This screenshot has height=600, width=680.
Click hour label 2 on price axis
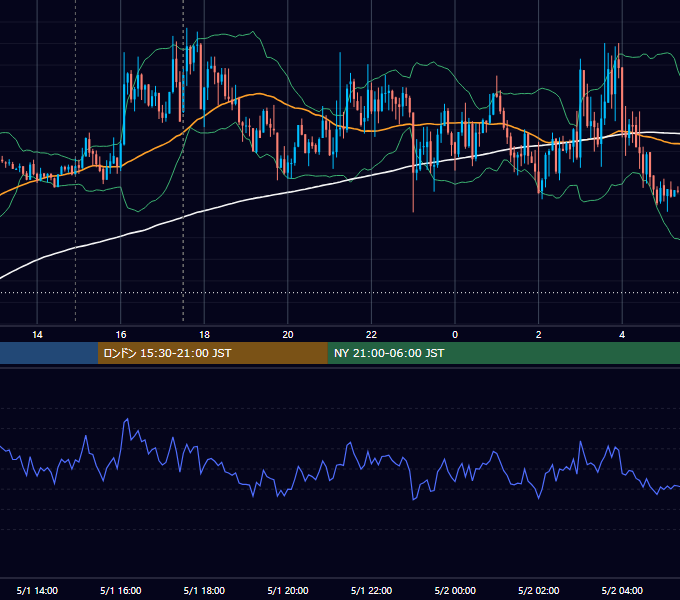pyautogui.click(x=539, y=335)
